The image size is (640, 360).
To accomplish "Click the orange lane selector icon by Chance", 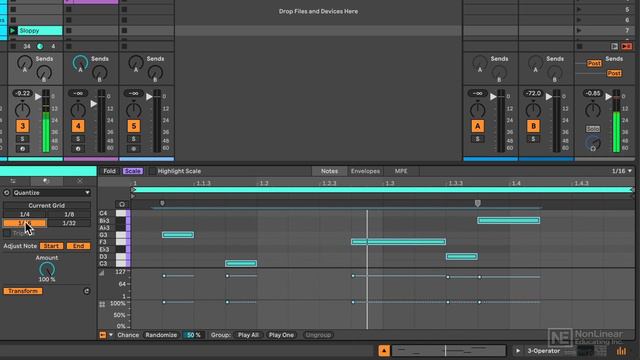I will [102, 335].
